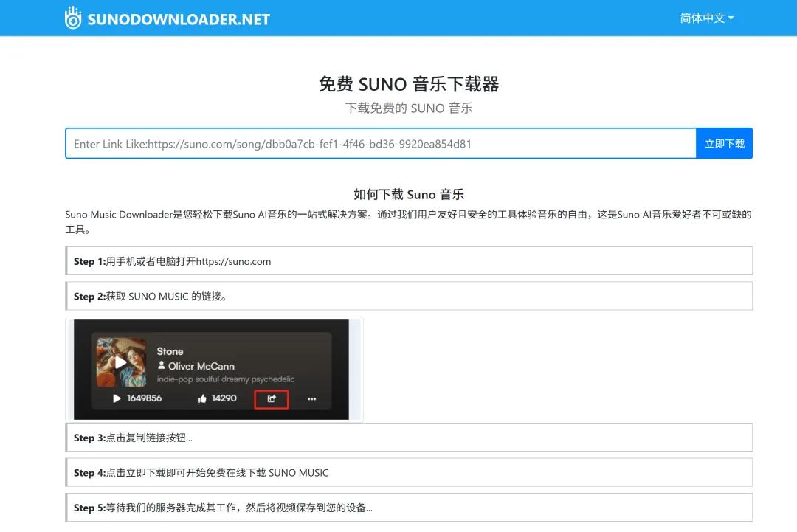Click the SunoDownloader hand logo icon

coord(73,18)
